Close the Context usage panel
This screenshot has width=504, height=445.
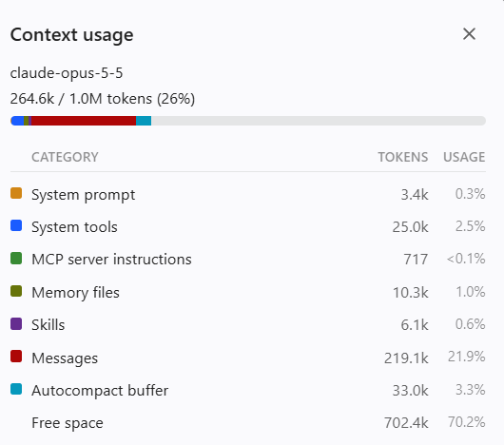(469, 34)
